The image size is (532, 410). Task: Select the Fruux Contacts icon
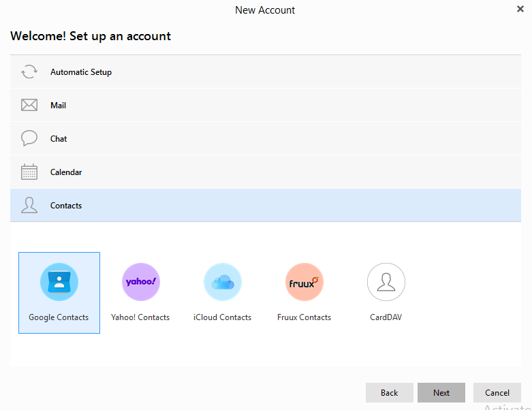(x=304, y=282)
